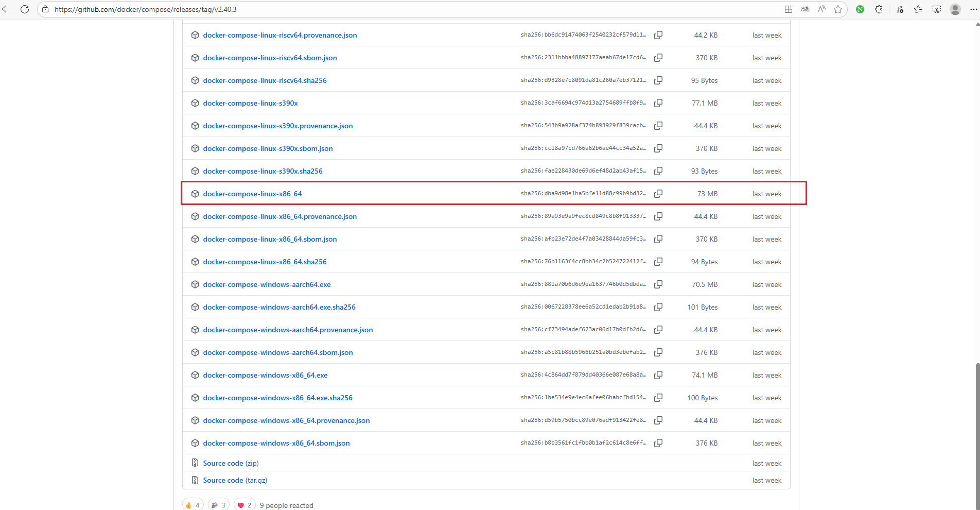Viewport: 980px width, 510px height.
Task: Download Source code (tar.gz)
Action: click(235, 480)
